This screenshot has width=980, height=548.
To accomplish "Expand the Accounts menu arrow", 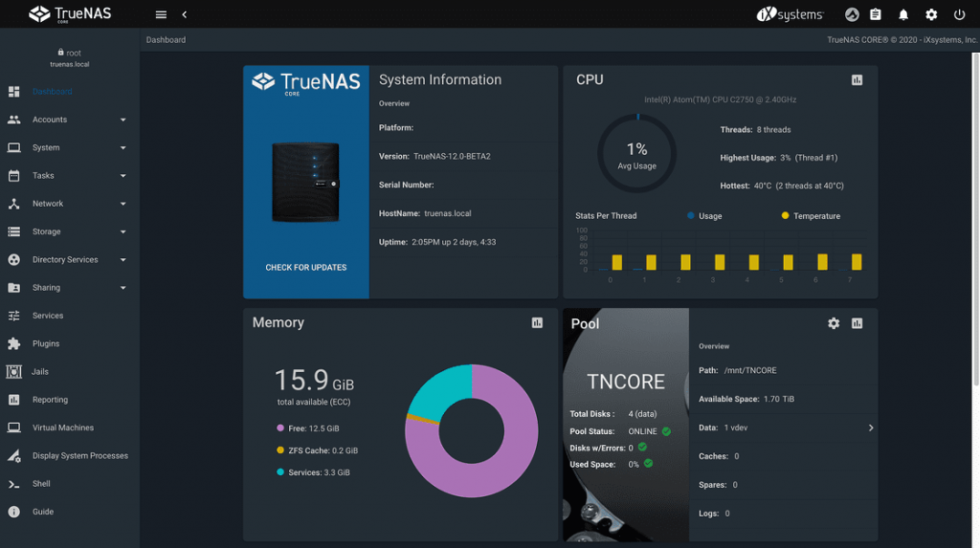I will click(123, 120).
